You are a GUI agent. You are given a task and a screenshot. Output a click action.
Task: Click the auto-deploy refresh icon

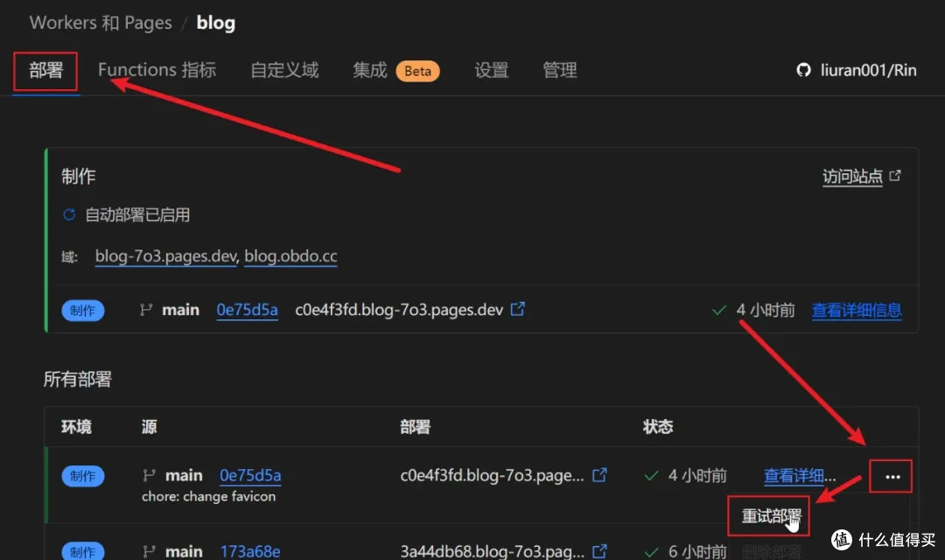pos(69,214)
